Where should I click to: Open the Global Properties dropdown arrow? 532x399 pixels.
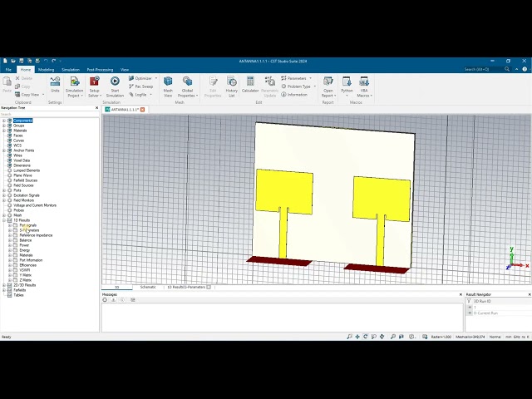[x=197, y=96]
